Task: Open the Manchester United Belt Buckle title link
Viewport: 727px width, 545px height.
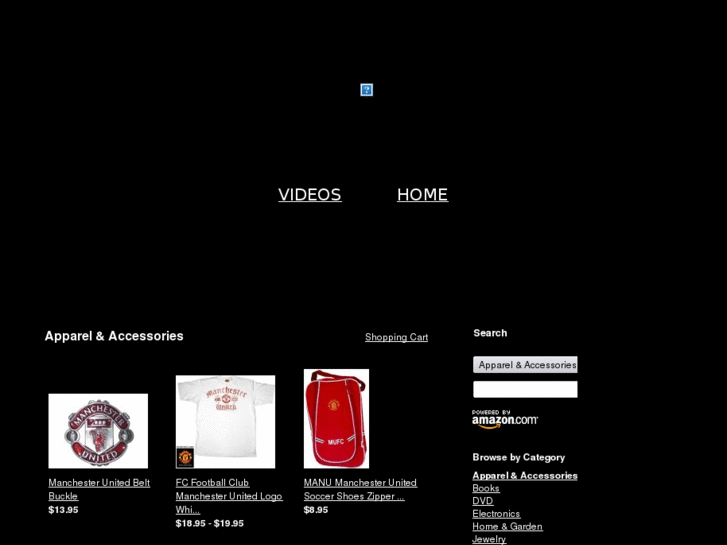Action: coord(99,489)
